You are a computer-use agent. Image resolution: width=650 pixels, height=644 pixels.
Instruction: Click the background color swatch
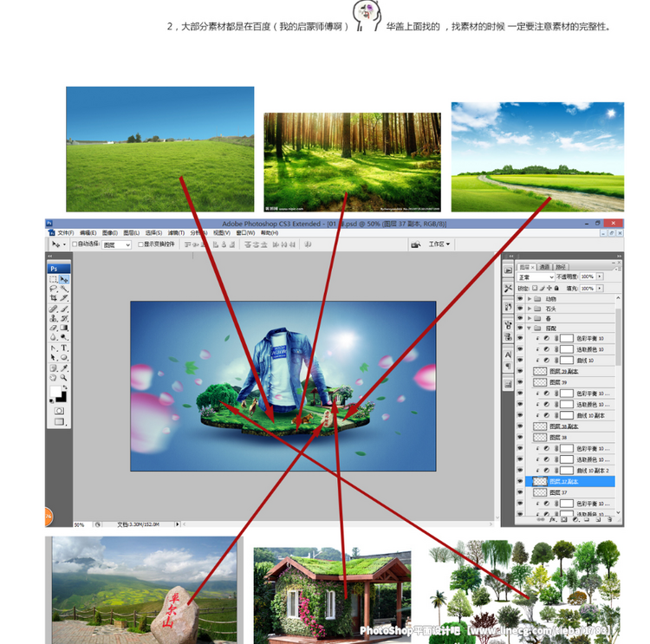(x=62, y=397)
